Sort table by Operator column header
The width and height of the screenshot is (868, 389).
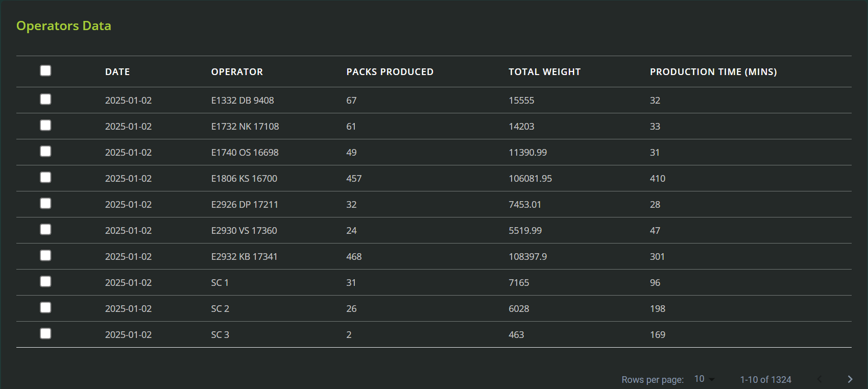(237, 72)
